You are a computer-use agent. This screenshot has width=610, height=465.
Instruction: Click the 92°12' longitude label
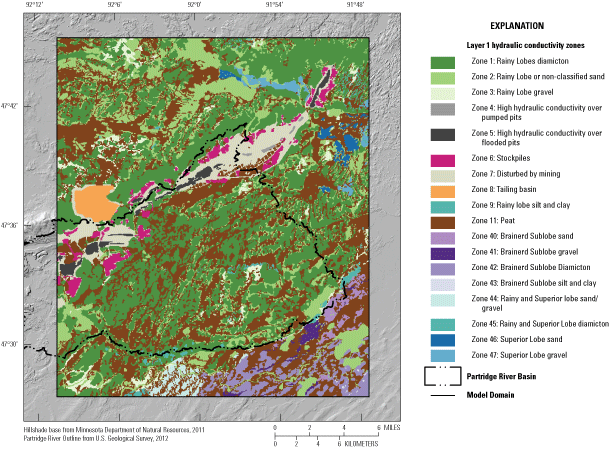click(32, 7)
